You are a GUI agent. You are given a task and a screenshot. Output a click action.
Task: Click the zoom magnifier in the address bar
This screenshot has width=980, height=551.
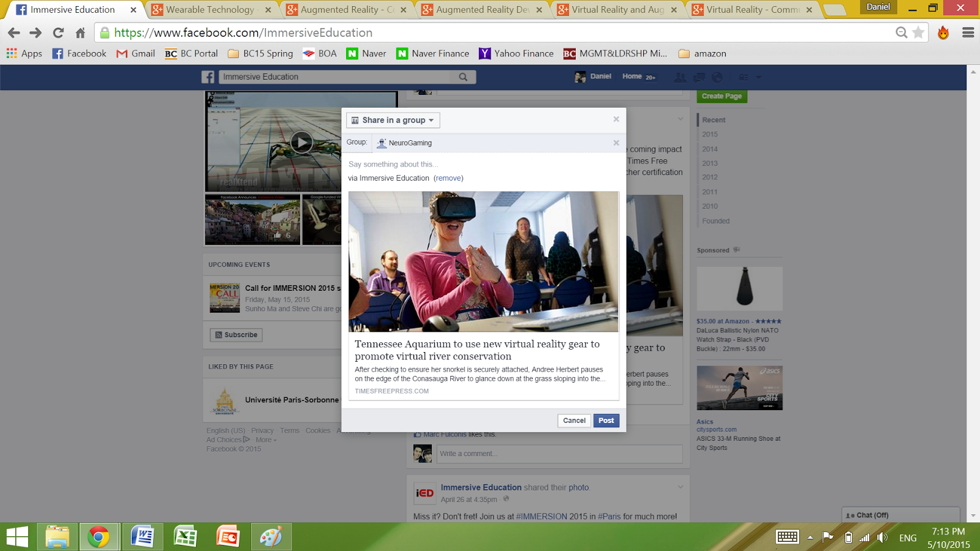tap(901, 32)
